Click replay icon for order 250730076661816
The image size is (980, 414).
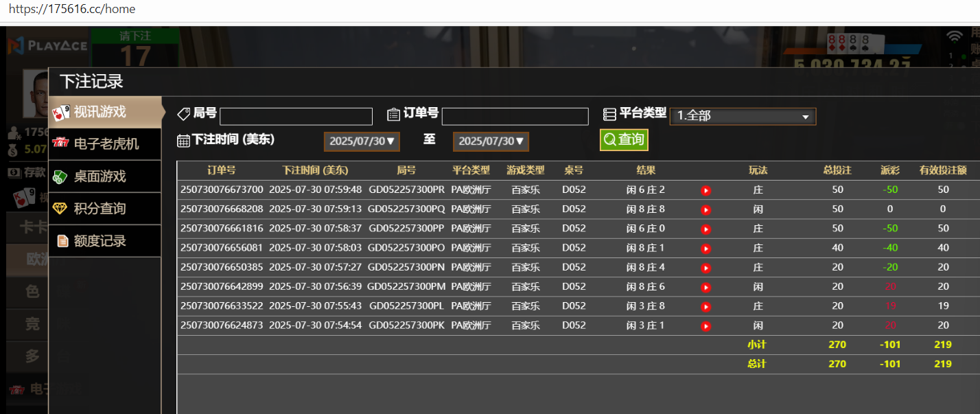click(705, 229)
